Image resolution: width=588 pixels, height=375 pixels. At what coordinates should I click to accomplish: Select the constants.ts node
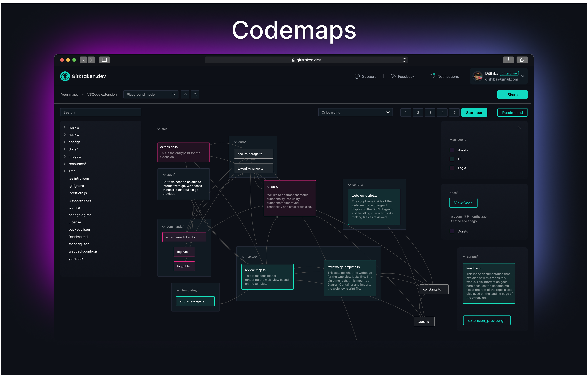click(x=434, y=289)
